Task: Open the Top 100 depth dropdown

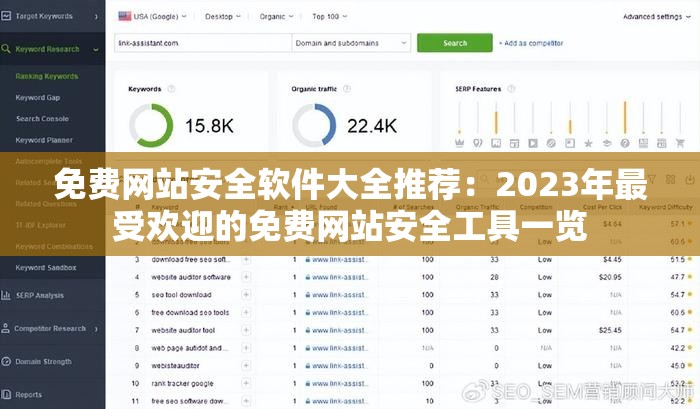Action: pos(329,17)
